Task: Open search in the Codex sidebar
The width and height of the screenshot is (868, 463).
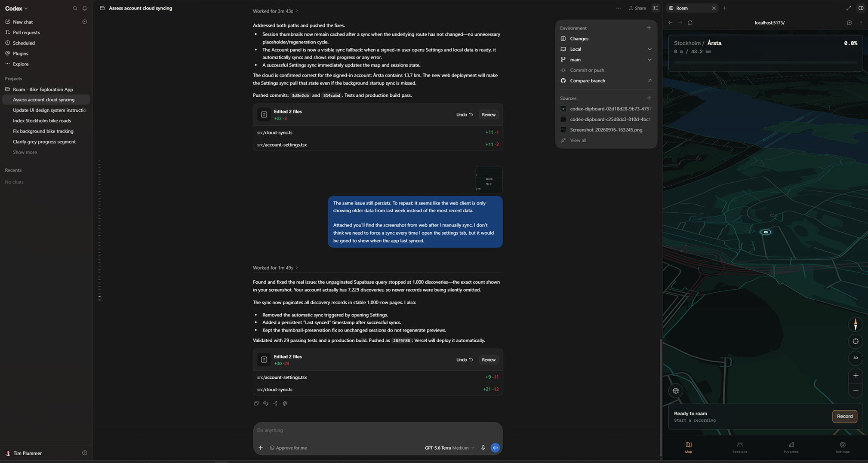Action: tap(75, 9)
